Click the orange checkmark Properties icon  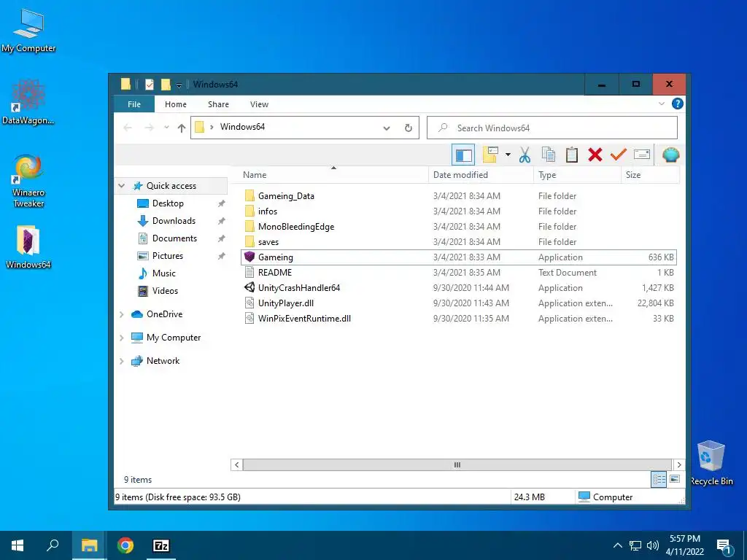pyautogui.click(x=619, y=155)
